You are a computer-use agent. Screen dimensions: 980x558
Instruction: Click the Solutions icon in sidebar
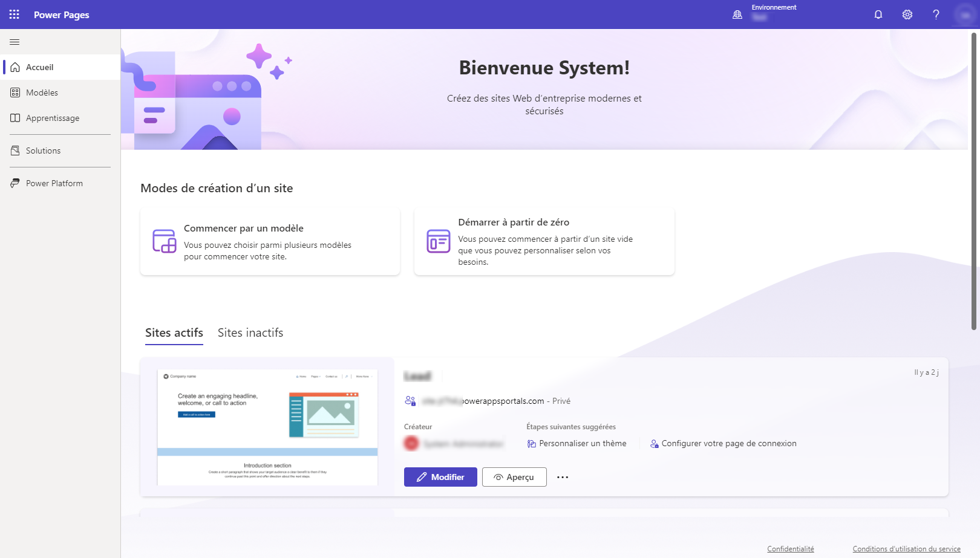(15, 151)
